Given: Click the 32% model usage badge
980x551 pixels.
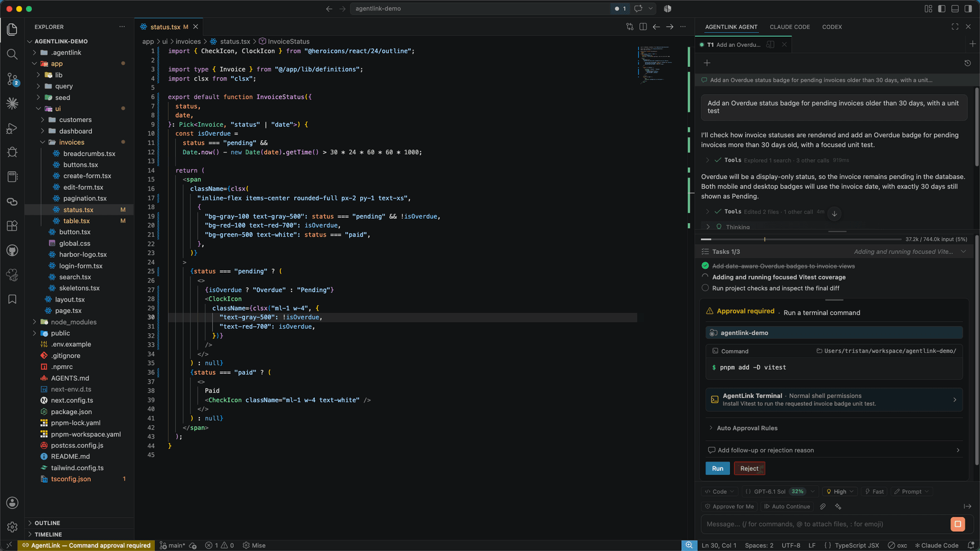Looking at the screenshot, I should (797, 491).
